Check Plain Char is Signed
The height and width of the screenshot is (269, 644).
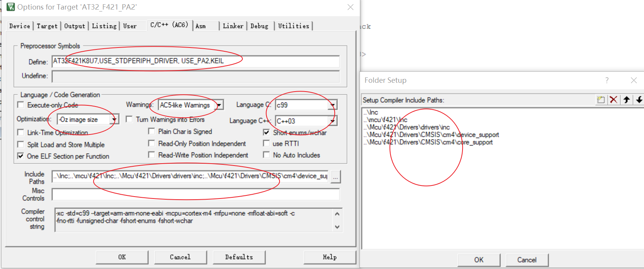152,131
